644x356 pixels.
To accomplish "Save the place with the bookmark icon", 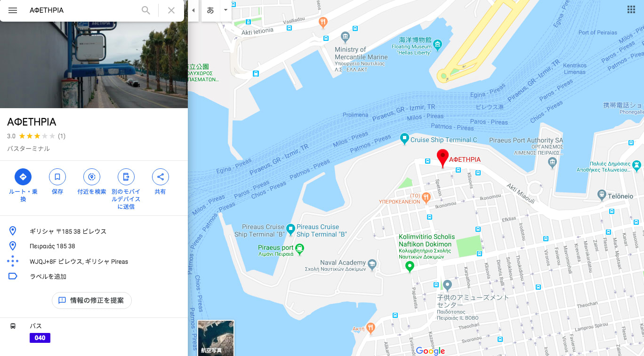I will (57, 177).
